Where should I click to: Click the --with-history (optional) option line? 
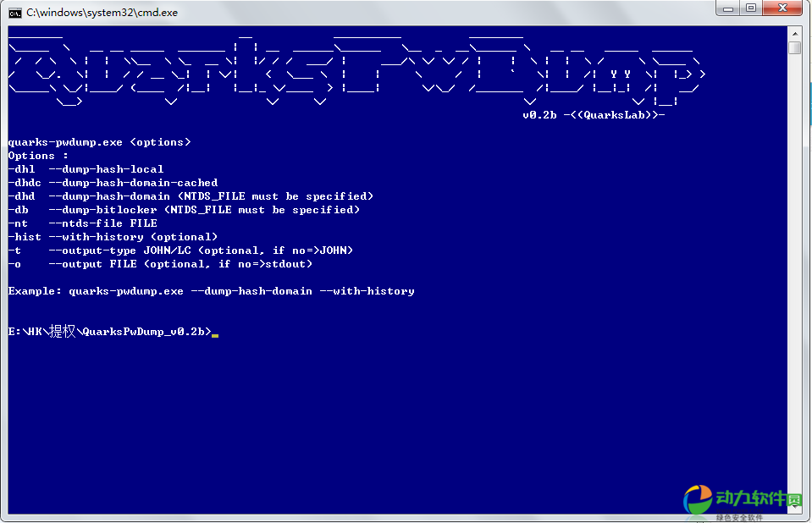click(113, 237)
